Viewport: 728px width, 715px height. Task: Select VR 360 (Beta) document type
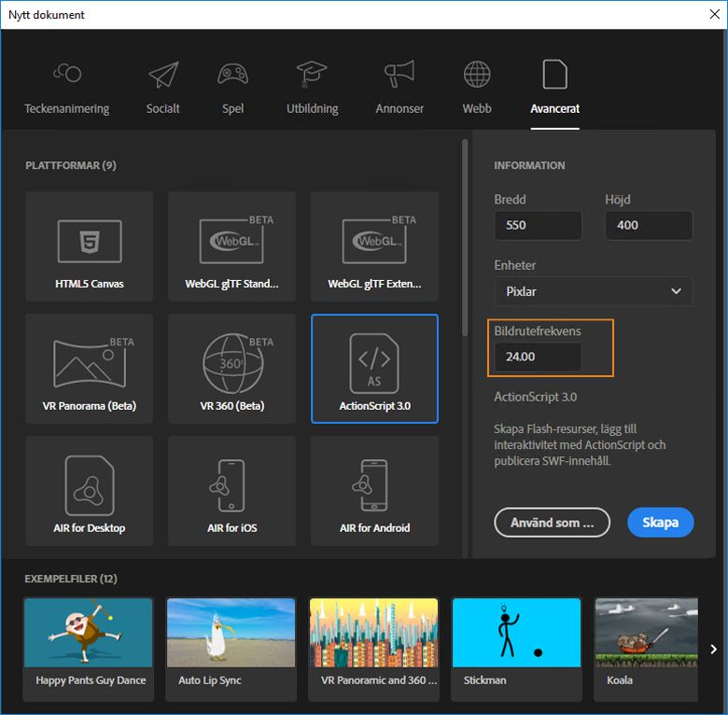pos(231,368)
